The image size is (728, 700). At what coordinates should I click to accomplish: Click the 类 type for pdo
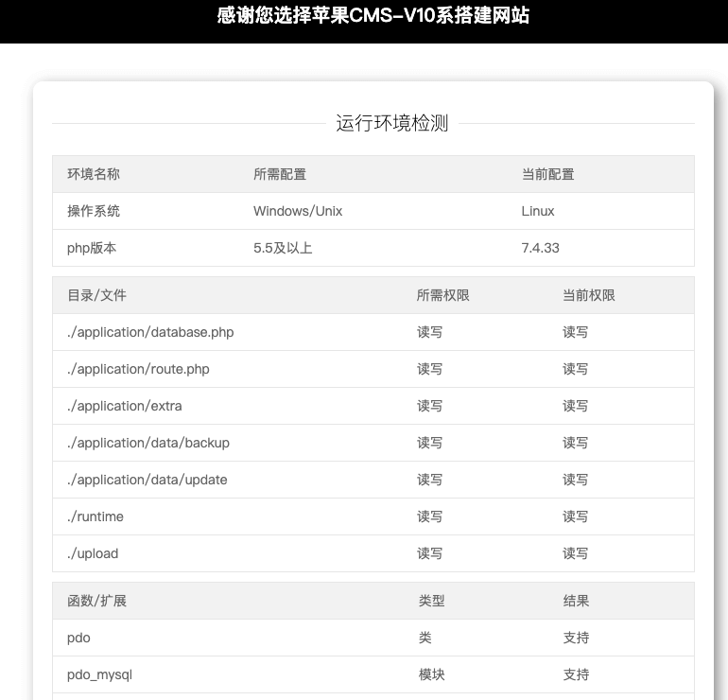coord(425,638)
